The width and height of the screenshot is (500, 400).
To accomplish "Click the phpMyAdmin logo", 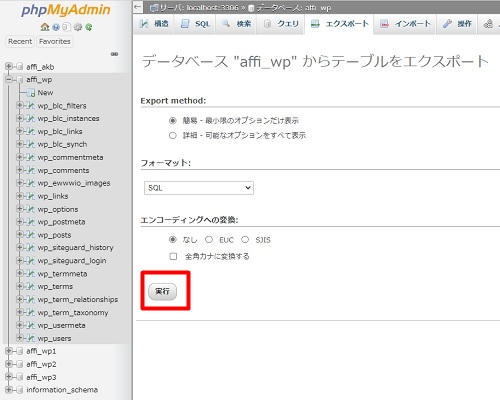I will 66,10.
